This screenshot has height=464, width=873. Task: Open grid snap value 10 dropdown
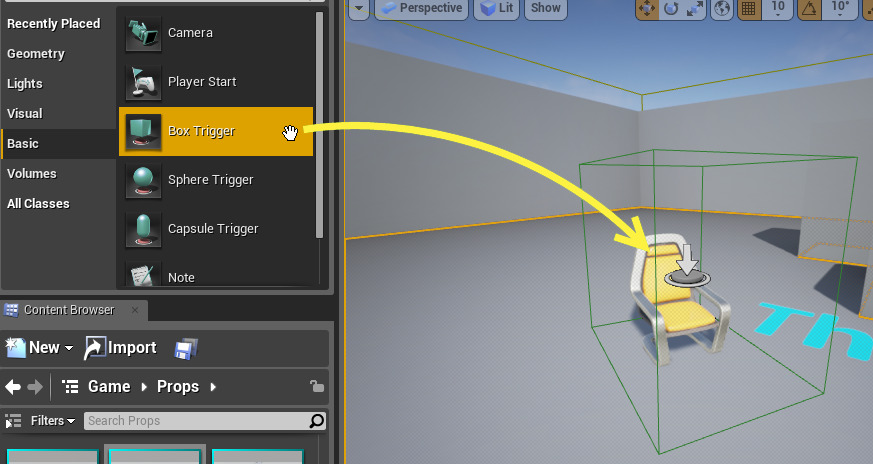tap(777, 8)
